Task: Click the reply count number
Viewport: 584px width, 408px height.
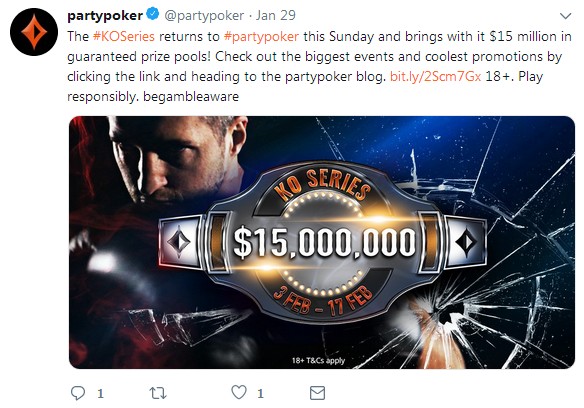Action: (x=100, y=393)
